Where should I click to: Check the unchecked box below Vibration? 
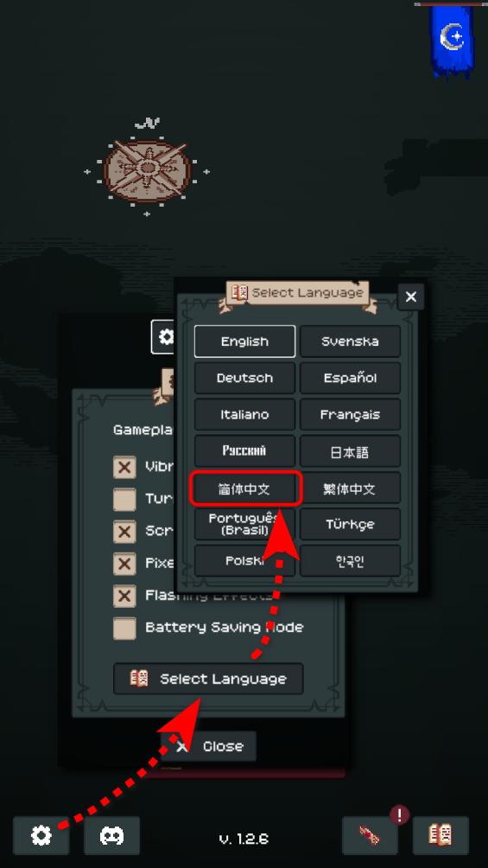pyautogui.click(x=124, y=500)
